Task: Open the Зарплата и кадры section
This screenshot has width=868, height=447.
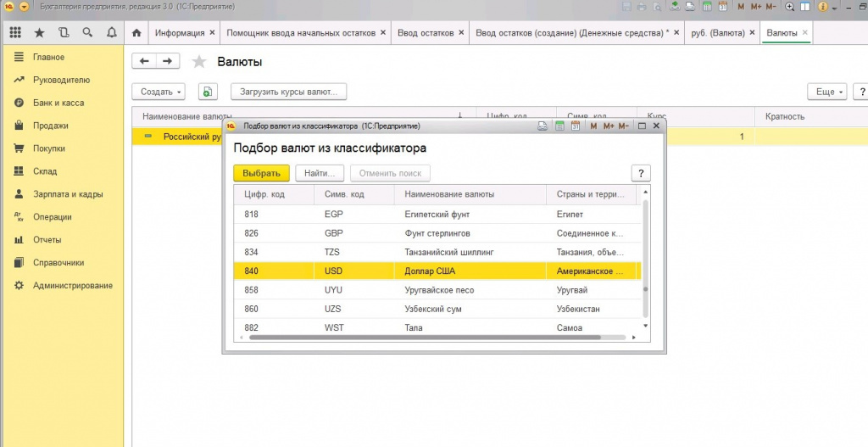Action: (x=68, y=194)
